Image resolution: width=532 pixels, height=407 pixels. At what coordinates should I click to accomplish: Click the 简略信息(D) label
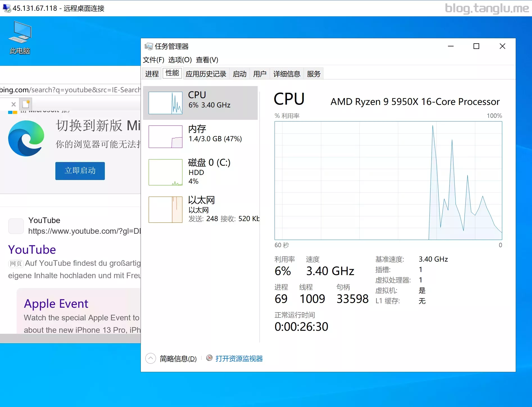(178, 359)
